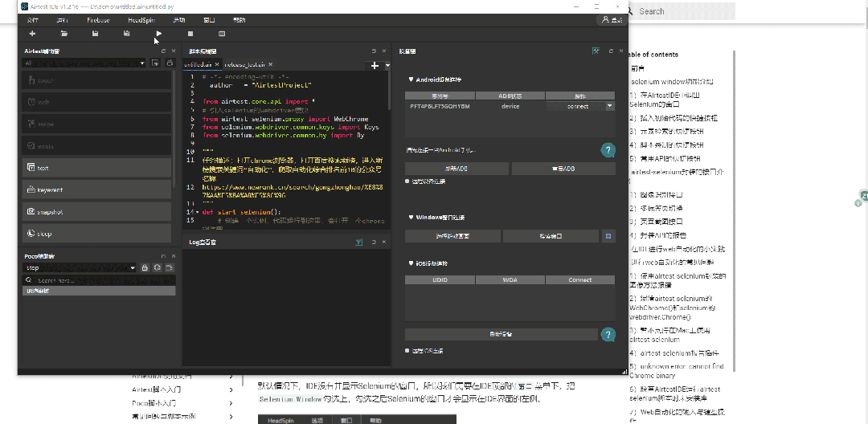Image resolution: width=868 pixels, height=424 pixels.
Task: Select the UI tree root row in the Poco assistant
Action: [x=99, y=291]
